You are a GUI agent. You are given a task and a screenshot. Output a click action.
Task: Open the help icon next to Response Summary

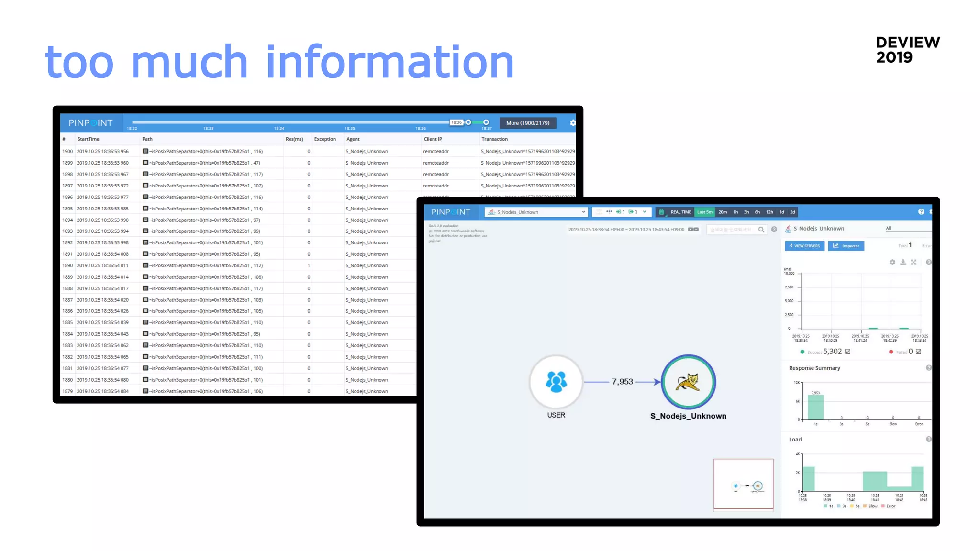(x=928, y=368)
